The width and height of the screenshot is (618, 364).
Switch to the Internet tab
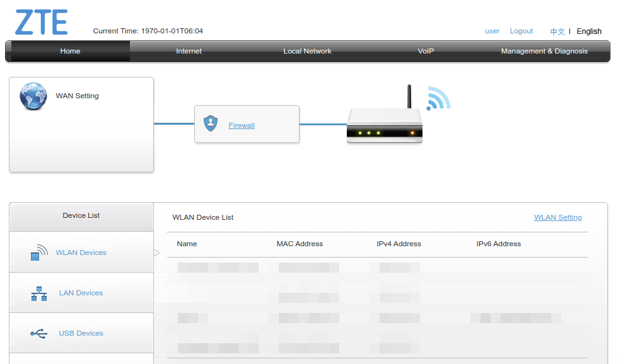[189, 51]
